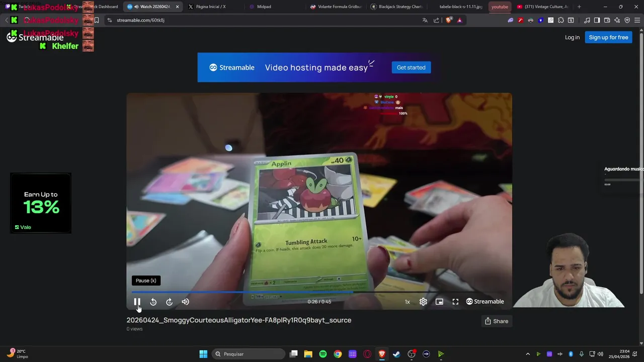Open the Earn Up to 13% Vale ad
This screenshot has height=362, width=644.
(x=41, y=203)
